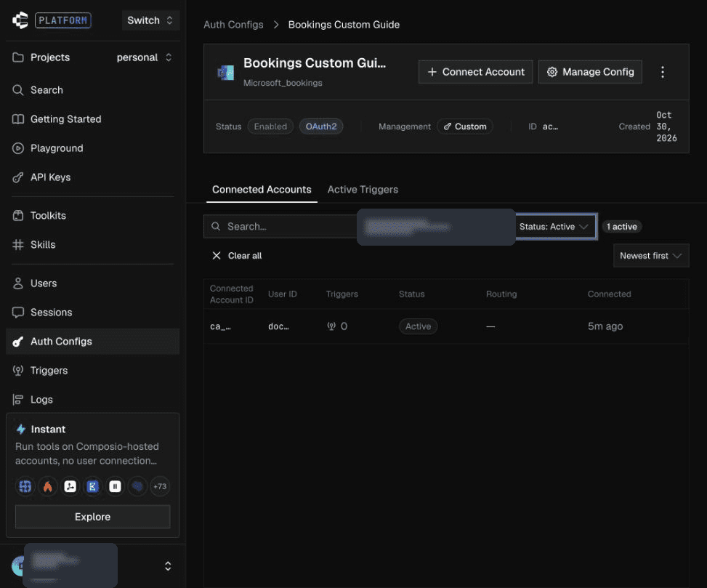This screenshot has height=588, width=707.
Task: Open the Newest first sort dropdown
Action: coord(650,256)
